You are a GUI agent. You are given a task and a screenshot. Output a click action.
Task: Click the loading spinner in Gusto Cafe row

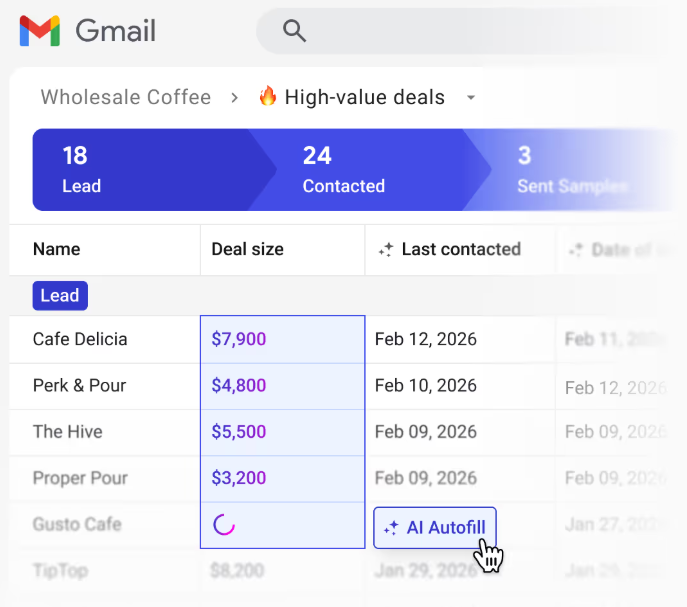tap(224, 525)
